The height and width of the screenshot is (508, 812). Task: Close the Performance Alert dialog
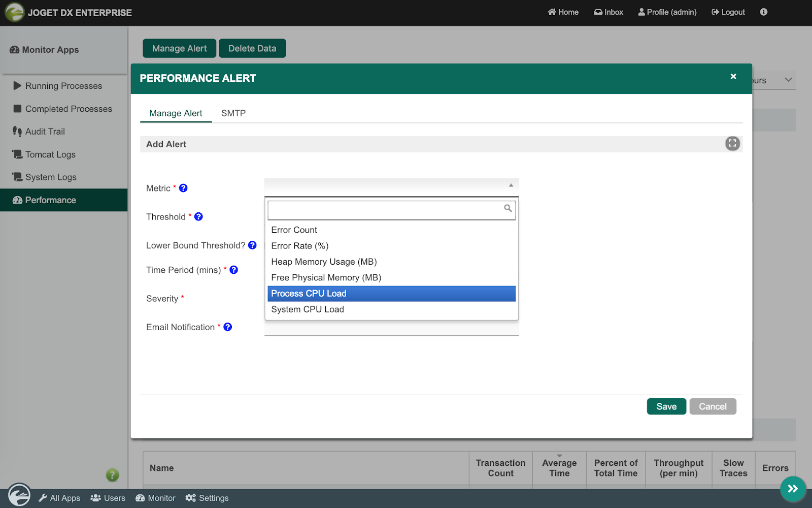(x=733, y=77)
